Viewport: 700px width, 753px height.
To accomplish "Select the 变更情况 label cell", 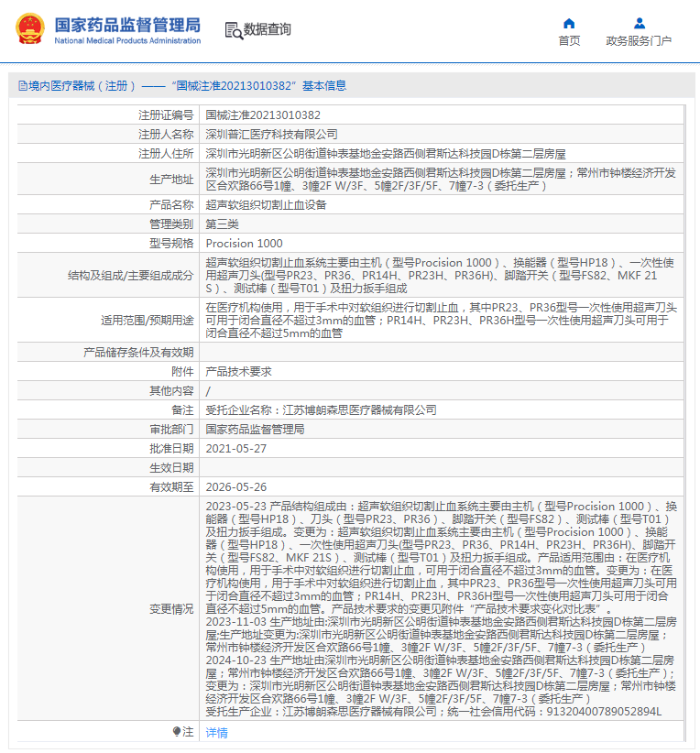I will (109, 609).
